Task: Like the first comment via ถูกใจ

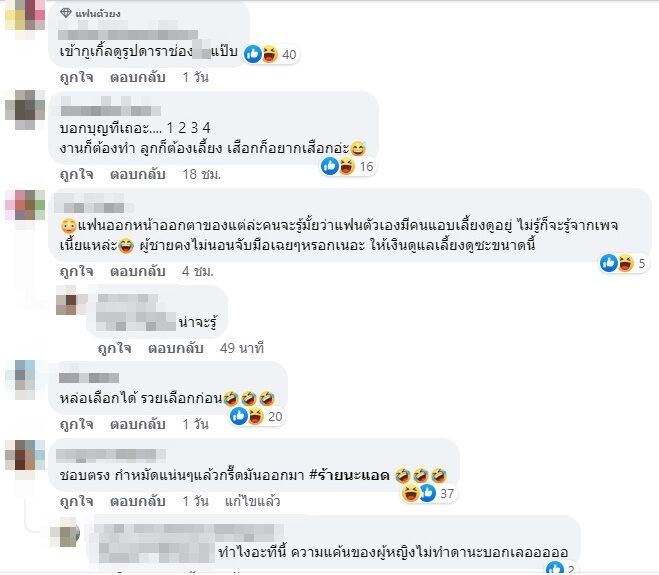Action: tap(76, 77)
